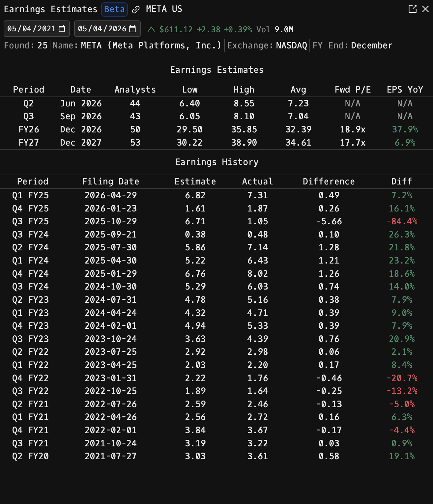Click the 4.78 estimate value
This screenshot has width=433, height=504.
[x=195, y=300]
